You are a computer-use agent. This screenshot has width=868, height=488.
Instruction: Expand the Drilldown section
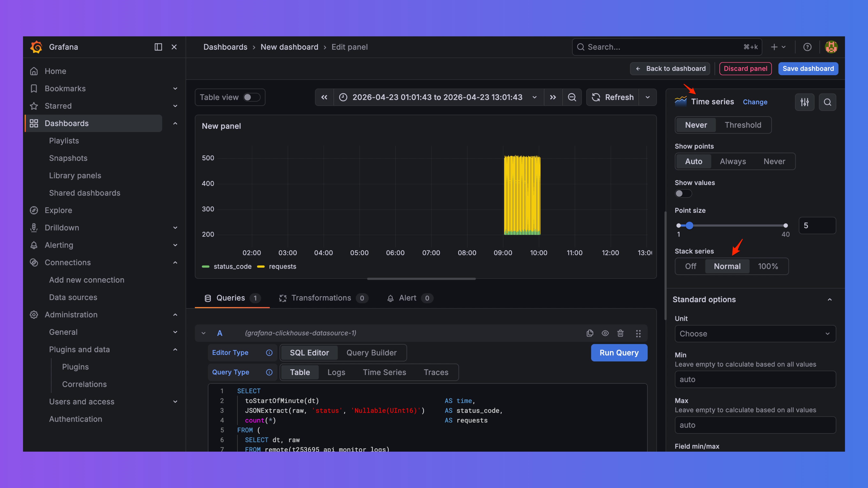pyautogui.click(x=175, y=228)
